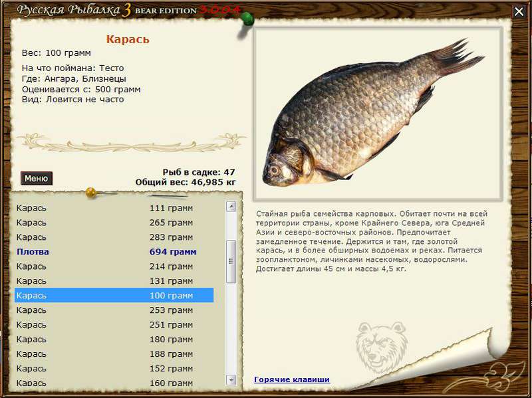
Task: Click the highlighted Карась 100 грамм row
Action: pos(113,296)
